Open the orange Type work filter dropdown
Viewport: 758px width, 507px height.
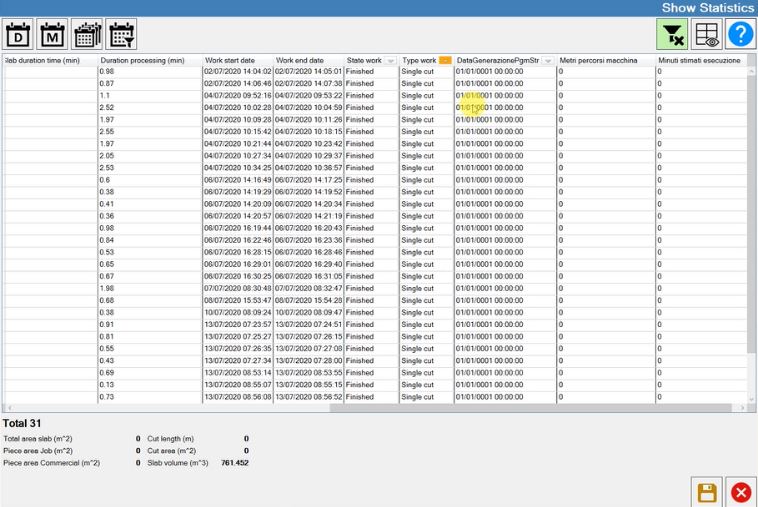tap(445, 60)
